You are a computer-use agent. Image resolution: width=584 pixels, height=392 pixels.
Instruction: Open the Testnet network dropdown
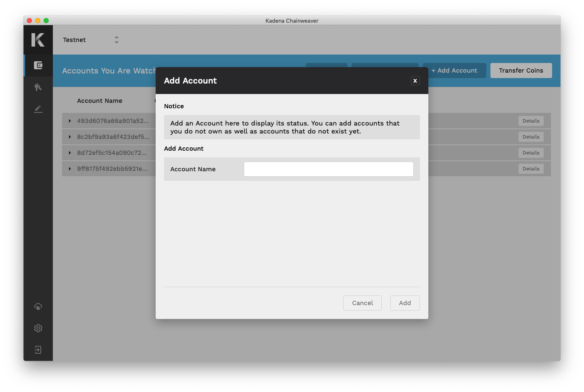tap(91, 40)
